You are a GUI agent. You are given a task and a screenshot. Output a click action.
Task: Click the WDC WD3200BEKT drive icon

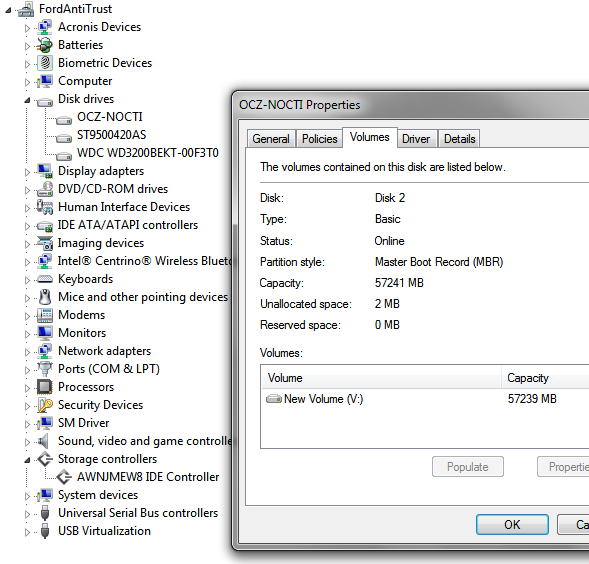point(63,156)
